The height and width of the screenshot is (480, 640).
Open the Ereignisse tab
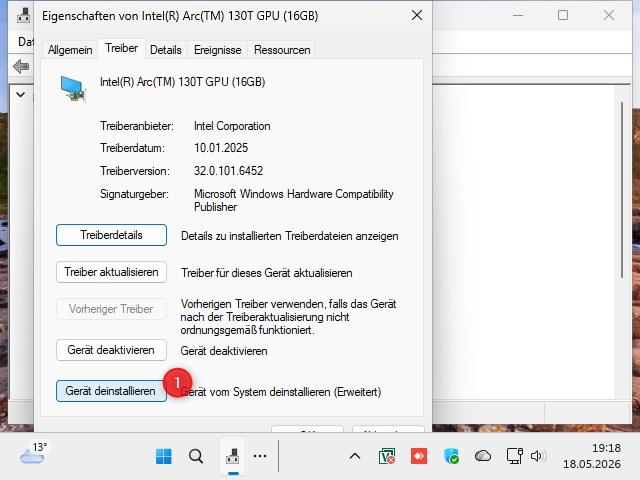(218, 50)
